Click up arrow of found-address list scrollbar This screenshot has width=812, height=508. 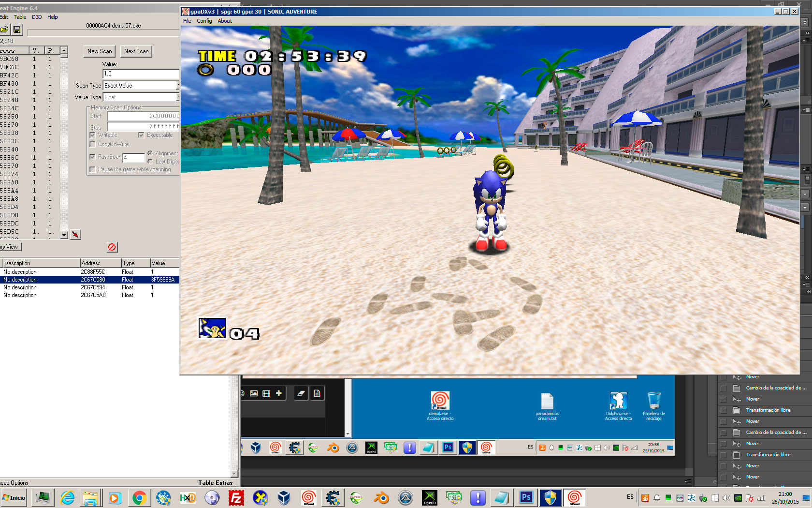point(64,50)
